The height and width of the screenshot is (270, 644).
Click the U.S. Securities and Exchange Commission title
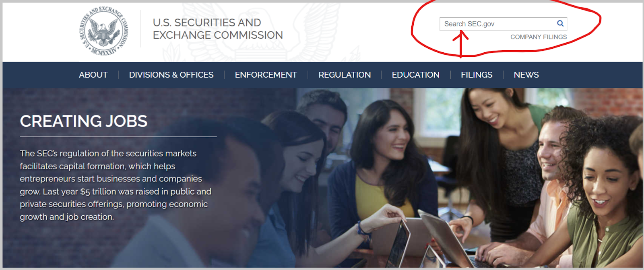pos(218,29)
